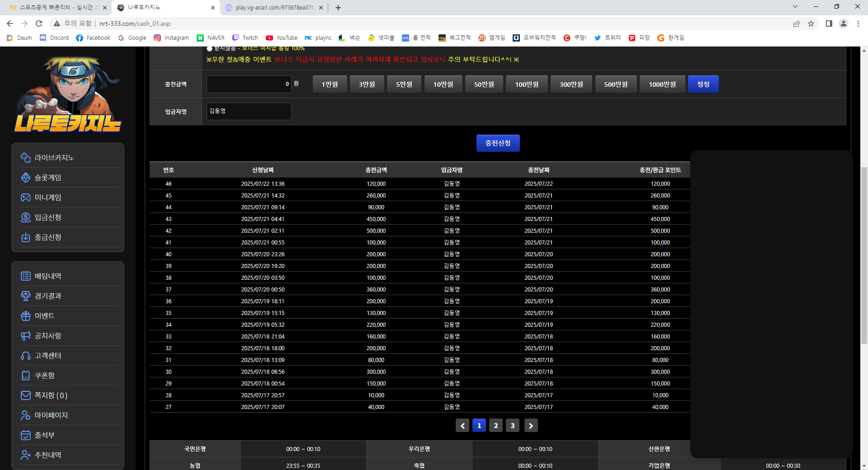Screen dimensions: 868x470
Task: Switch to the 스포츠중계 빠른티비 tab
Action: [53, 8]
